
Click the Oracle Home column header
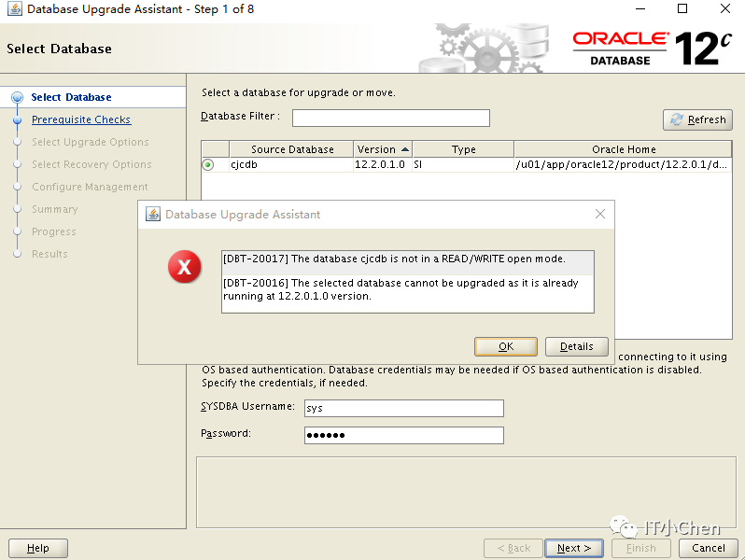(x=624, y=149)
